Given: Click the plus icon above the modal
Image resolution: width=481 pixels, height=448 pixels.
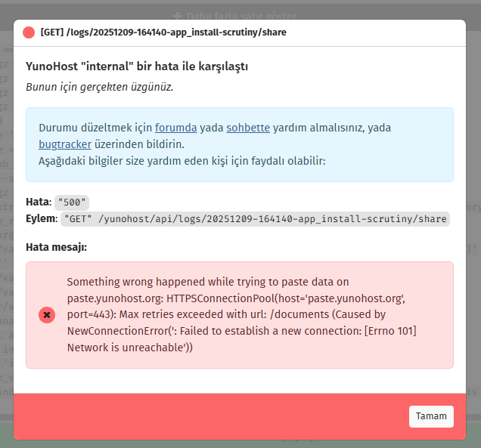Looking at the screenshot, I should click(178, 15).
